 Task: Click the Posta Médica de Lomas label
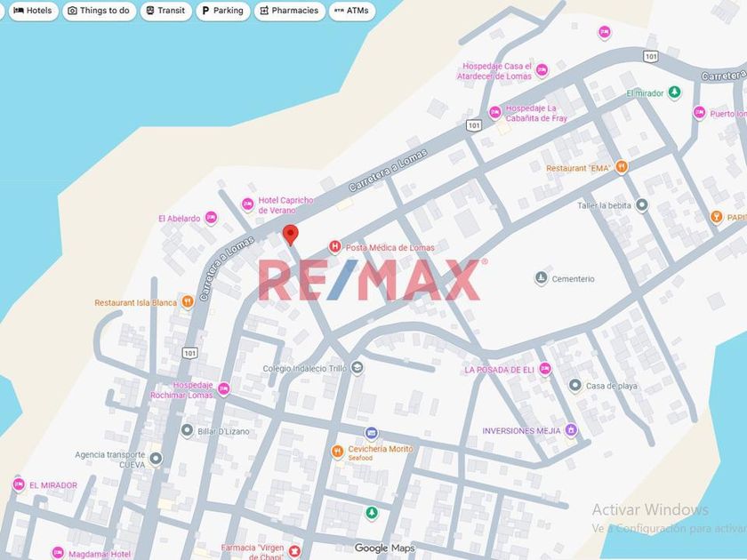point(390,248)
